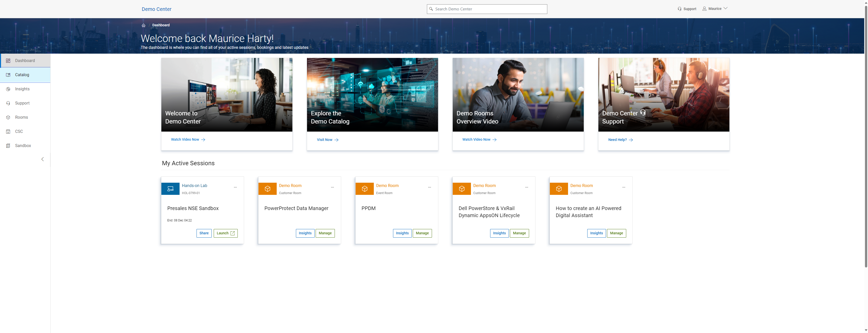This screenshot has width=868, height=333.
Task: Share the Presales NSE Sandbox session
Action: coord(204,233)
